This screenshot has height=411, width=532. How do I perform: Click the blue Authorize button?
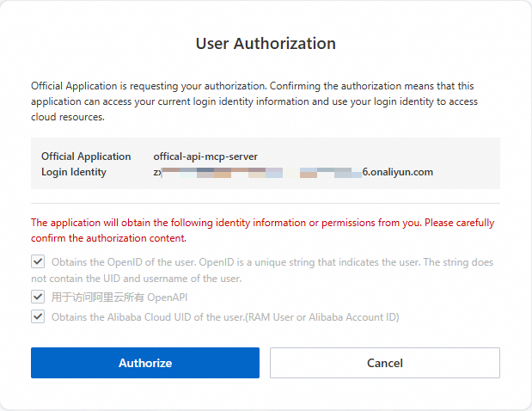(144, 363)
